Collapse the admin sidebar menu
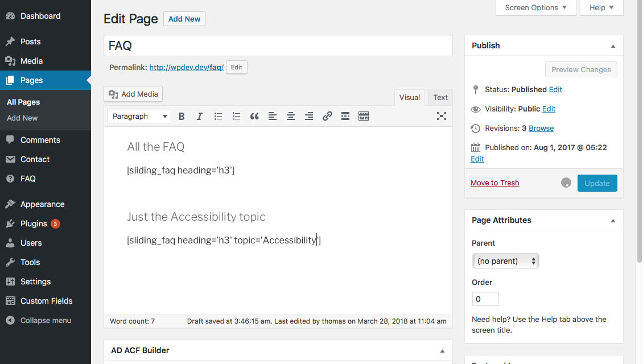The height and width of the screenshot is (364, 643). pos(46,320)
